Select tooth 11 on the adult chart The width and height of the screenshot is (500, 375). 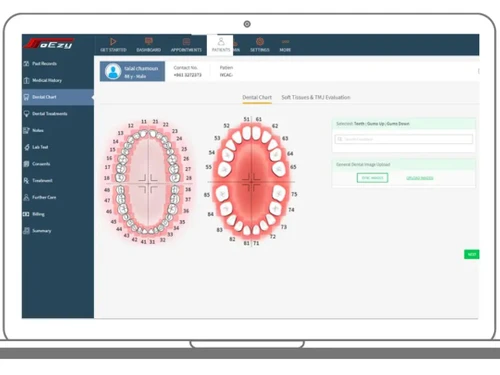pyautogui.click(x=144, y=134)
